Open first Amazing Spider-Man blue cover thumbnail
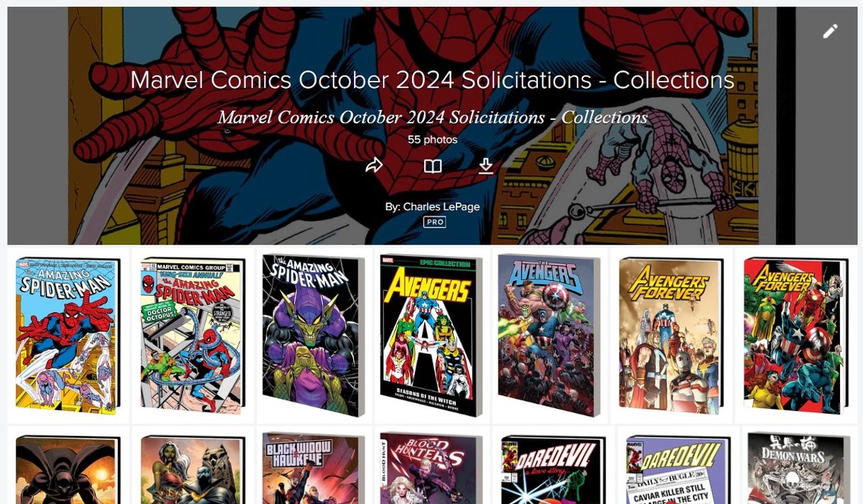Screen dimensions: 863x504 point(68,335)
